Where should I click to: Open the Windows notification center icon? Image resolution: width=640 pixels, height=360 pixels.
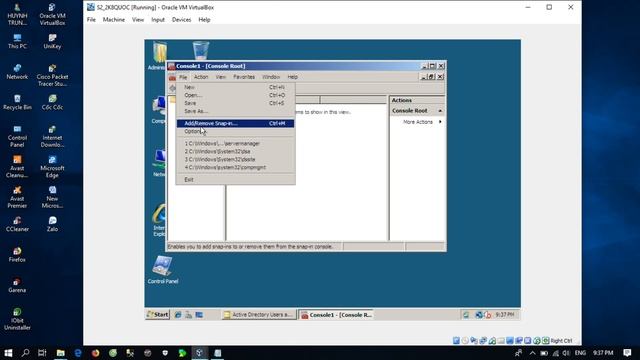[627, 353]
